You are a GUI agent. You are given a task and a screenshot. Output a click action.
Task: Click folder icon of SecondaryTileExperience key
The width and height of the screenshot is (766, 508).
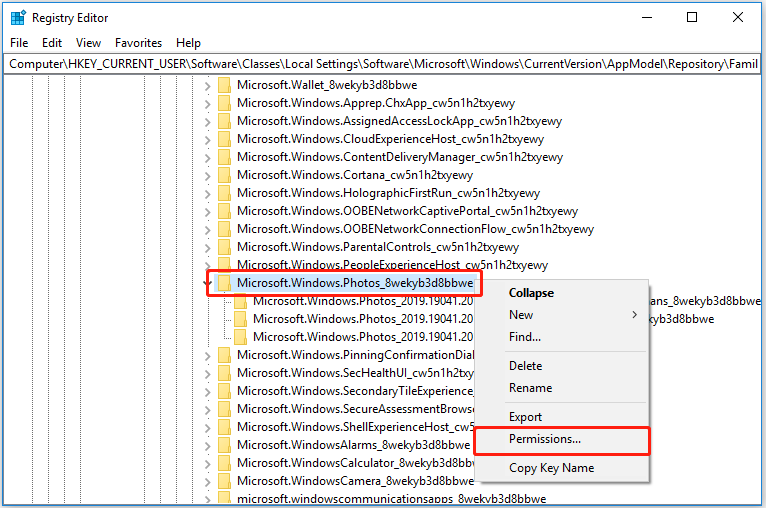(x=224, y=391)
